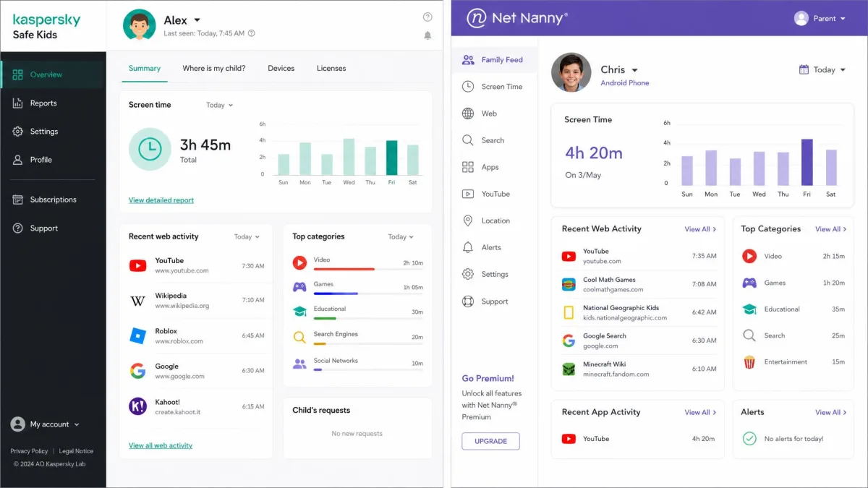Viewport: 868px width, 488px height.
Task: Click the Google row in Kaspersky web activity
Action: click(x=196, y=372)
